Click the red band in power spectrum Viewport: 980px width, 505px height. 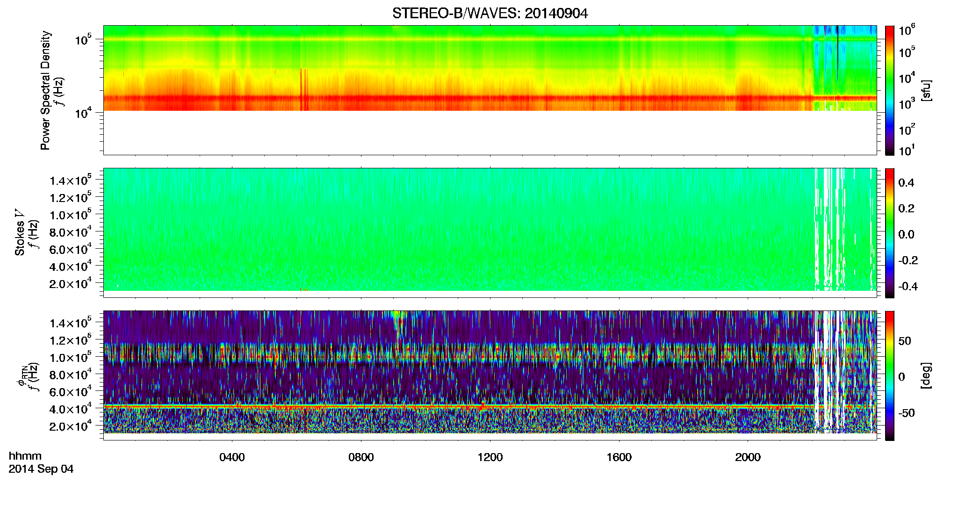pyautogui.click(x=458, y=99)
